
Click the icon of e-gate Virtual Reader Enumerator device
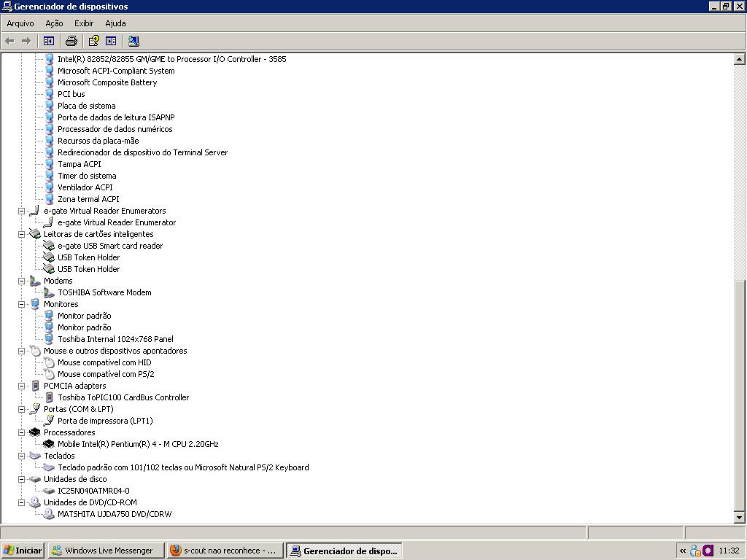pyautogui.click(x=48, y=222)
